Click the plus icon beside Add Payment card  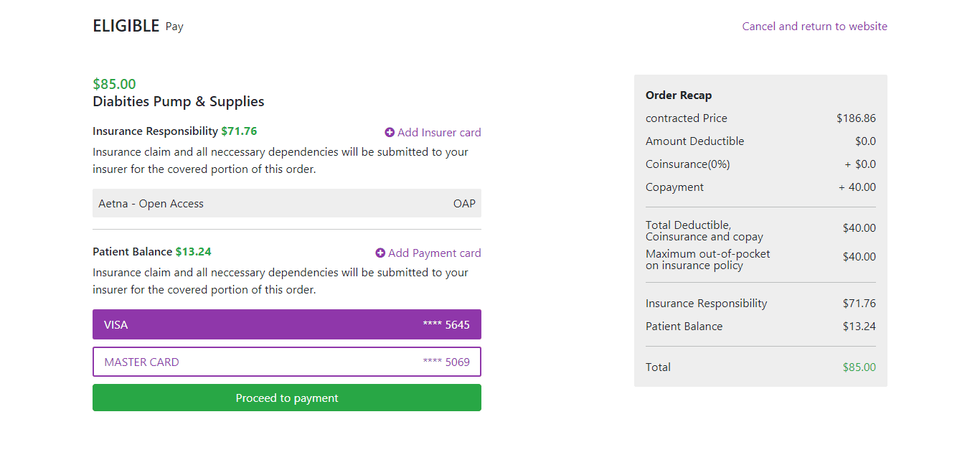point(380,253)
